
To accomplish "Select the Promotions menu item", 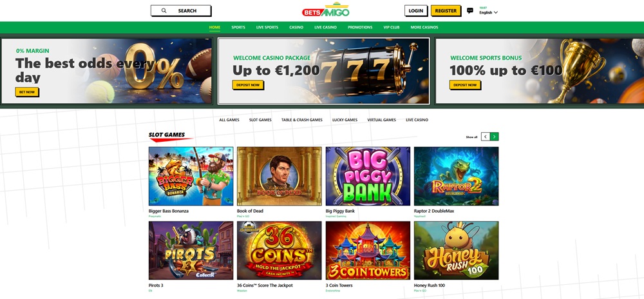I will click(x=360, y=28).
